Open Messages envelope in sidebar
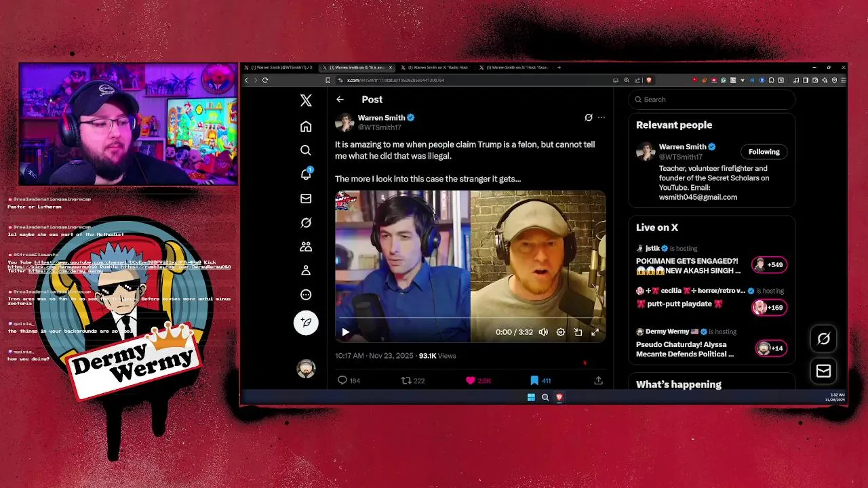The height and width of the screenshot is (488, 868). tap(306, 199)
